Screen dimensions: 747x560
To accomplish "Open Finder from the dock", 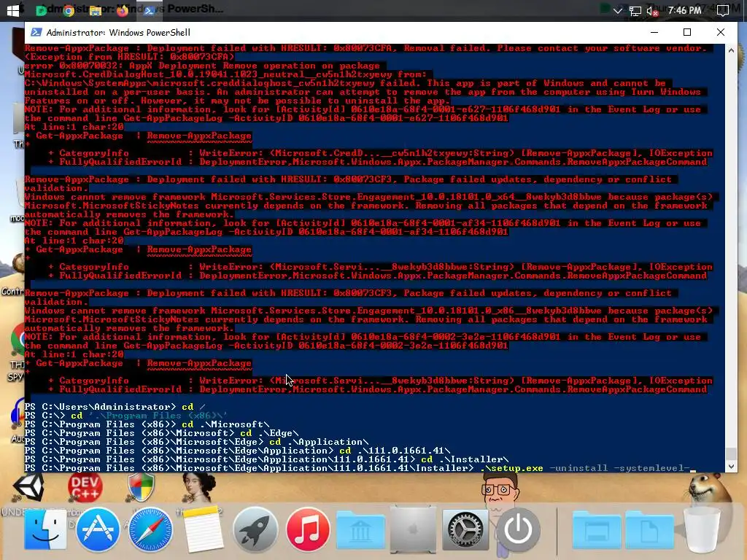I will click(x=45, y=529).
